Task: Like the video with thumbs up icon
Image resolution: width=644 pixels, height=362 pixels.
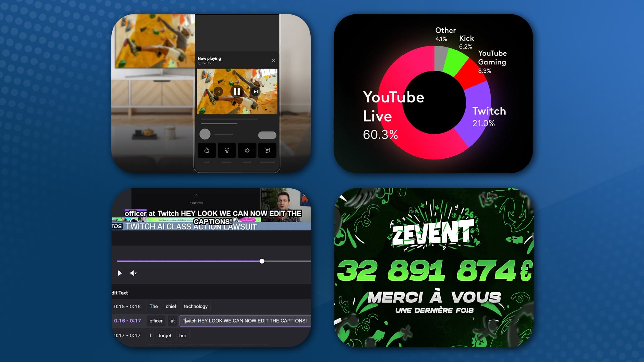Action: (207, 150)
